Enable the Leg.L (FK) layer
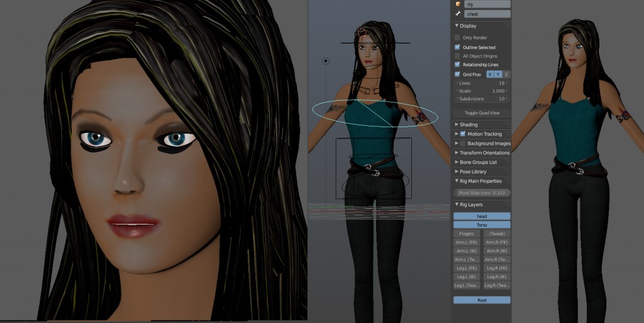Screen dimensions: 644x323 [467, 268]
